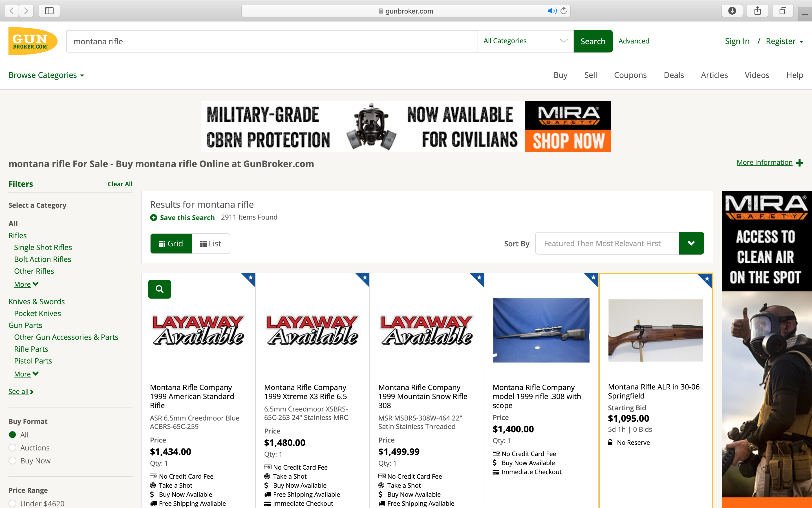Image resolution: width=812 pixels, height=508 pixels.
Task: Open Advanced search link
Action: coord(634,41)
